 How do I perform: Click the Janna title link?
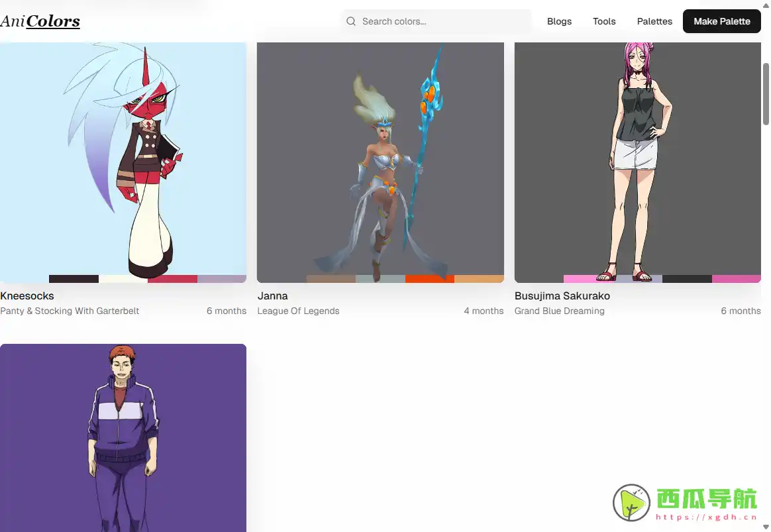click(x=273, y=296)
